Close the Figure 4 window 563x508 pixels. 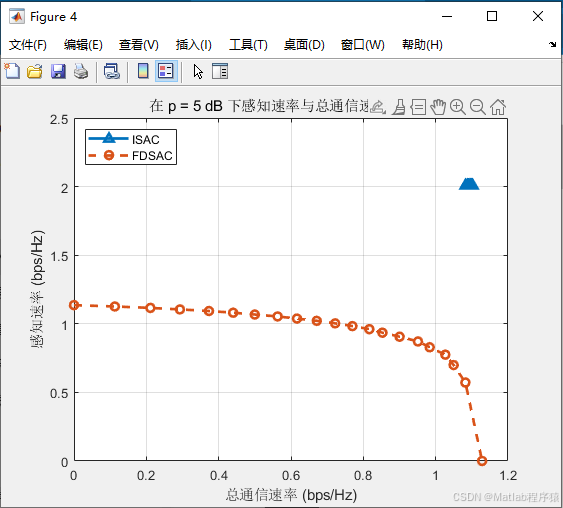pyautogui.click(x=538, y=16)
